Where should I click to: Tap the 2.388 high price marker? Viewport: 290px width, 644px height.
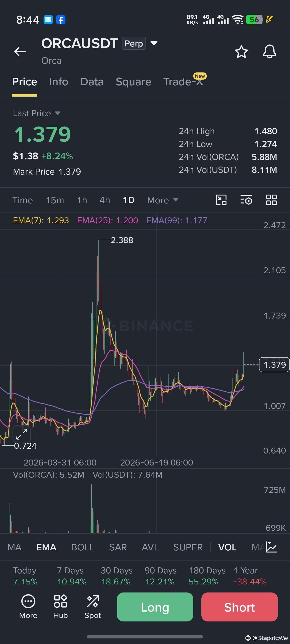click(122, 240)
